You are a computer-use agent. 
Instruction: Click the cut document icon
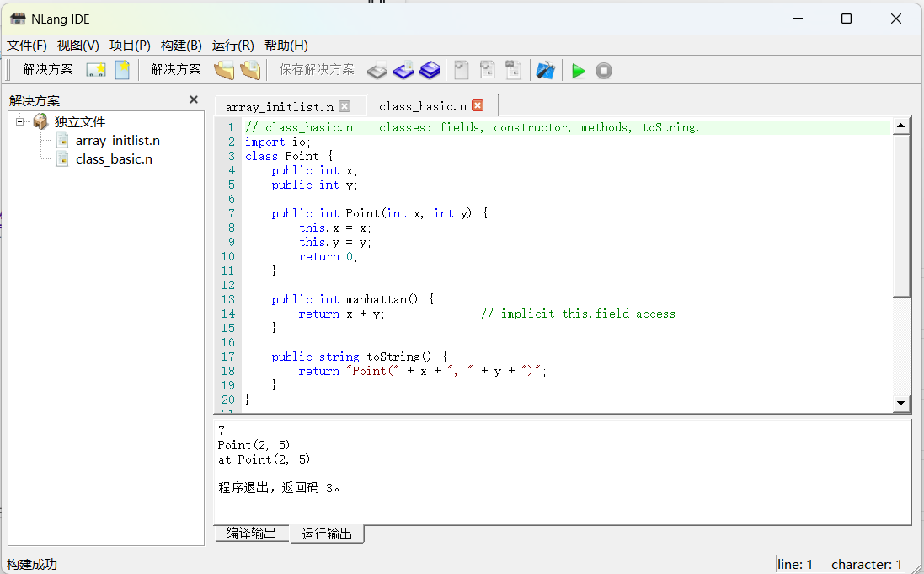click(462, 70)
